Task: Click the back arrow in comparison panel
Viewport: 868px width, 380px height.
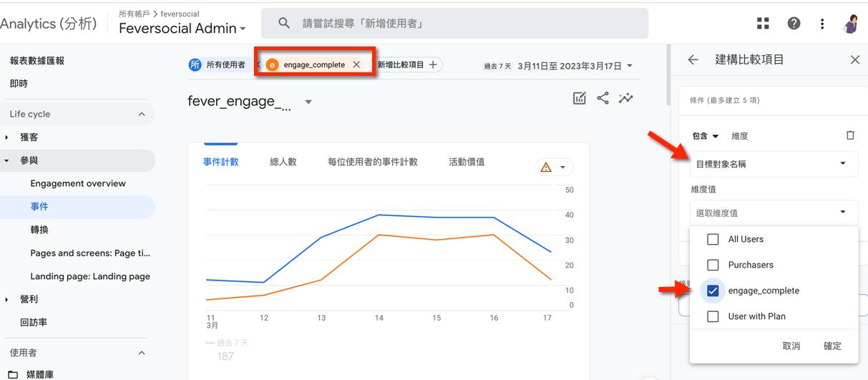Action: tap(693, 60)
